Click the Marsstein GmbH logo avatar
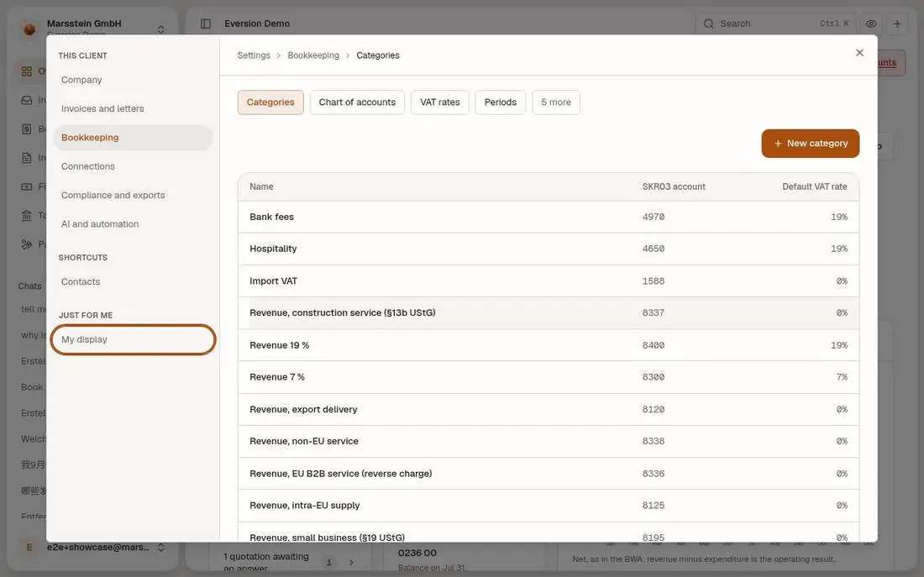The height and width of the screenshot is (577, 924). pyautogui.click(x=29, y=29)
